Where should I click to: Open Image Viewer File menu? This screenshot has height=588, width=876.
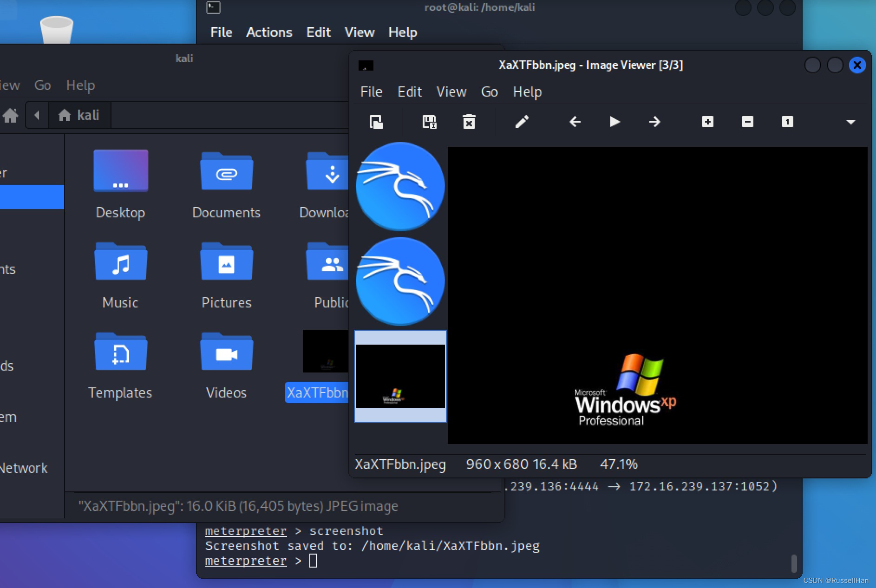(x=371, y=91)
